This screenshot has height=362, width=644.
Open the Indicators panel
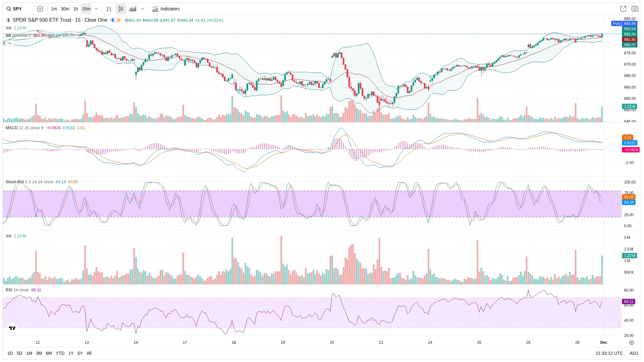(166, 9)
